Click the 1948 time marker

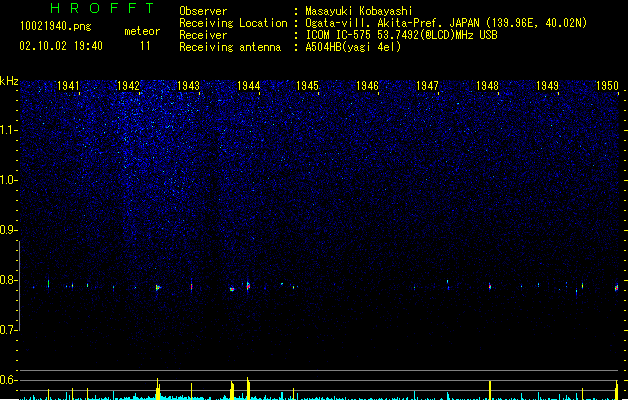tap(487, 86)
